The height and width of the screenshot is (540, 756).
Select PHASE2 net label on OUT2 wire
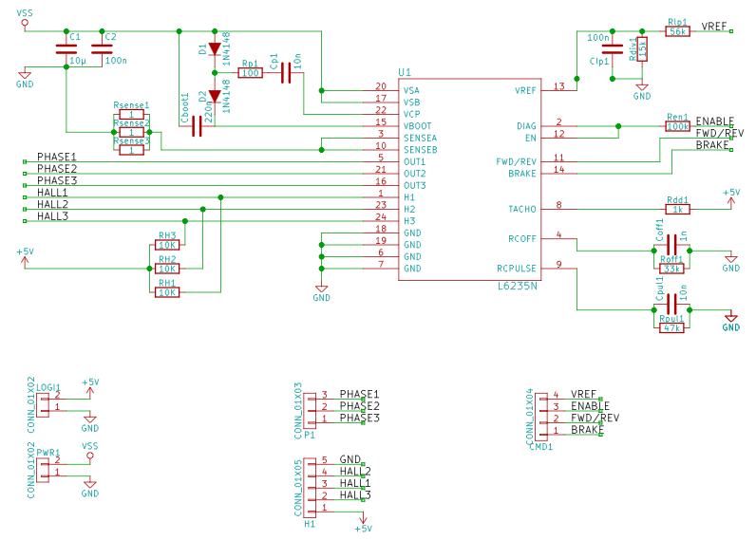click(x=57, y=169)
